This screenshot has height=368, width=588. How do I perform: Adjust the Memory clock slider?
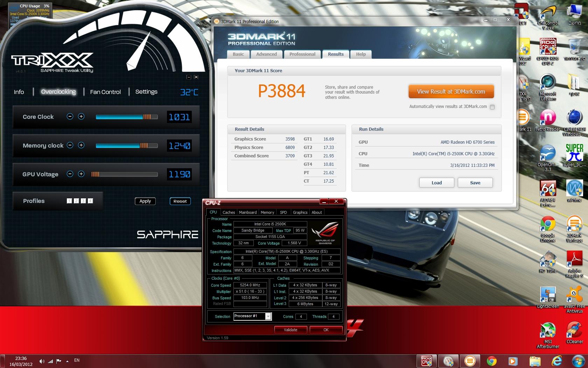(127, 145)
